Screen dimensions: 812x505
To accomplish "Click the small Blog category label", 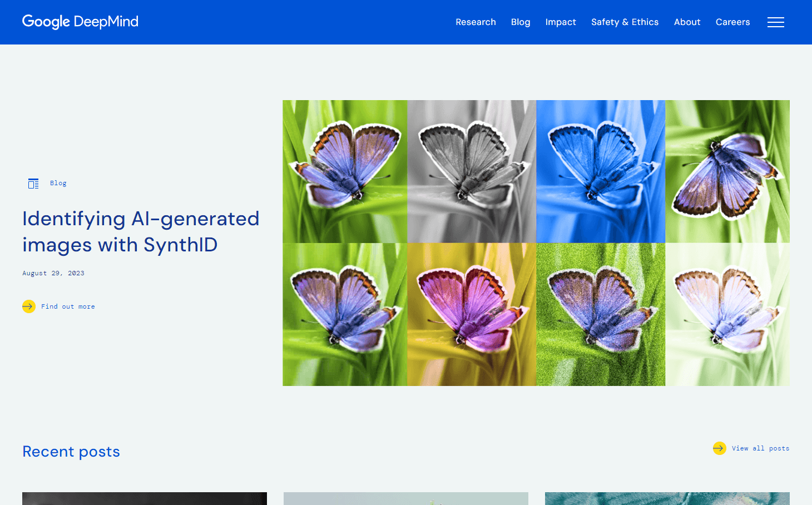I will coord(58,183).
